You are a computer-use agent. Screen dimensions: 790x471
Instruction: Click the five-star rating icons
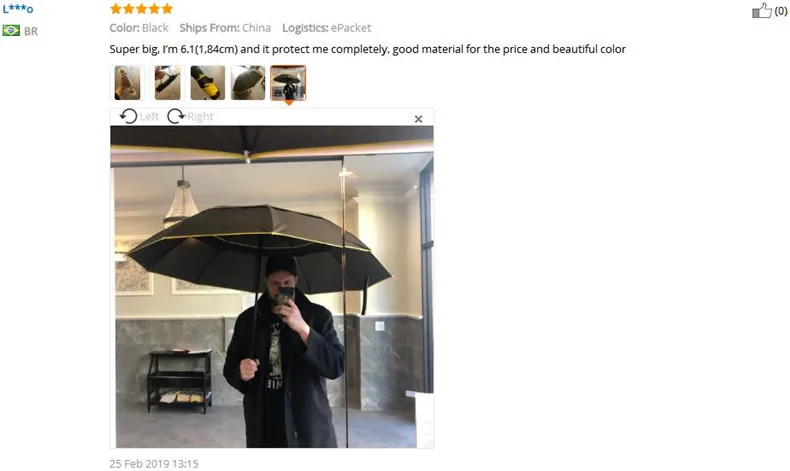(x=141, y=9)
